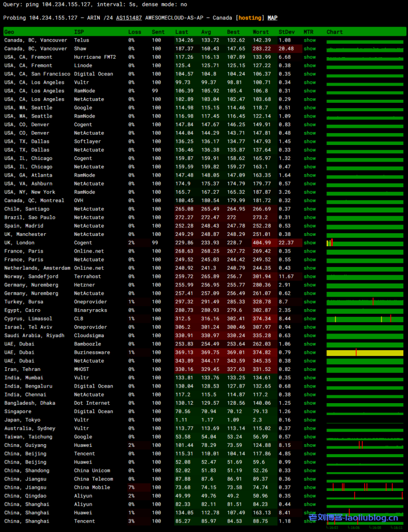Show MTR for UK, London Cogent
The width and height of the screenshot is (408, 532).
point(310,243)
